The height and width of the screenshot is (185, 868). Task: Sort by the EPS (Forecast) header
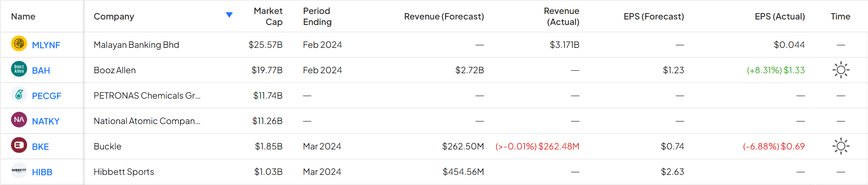point(654,17)
